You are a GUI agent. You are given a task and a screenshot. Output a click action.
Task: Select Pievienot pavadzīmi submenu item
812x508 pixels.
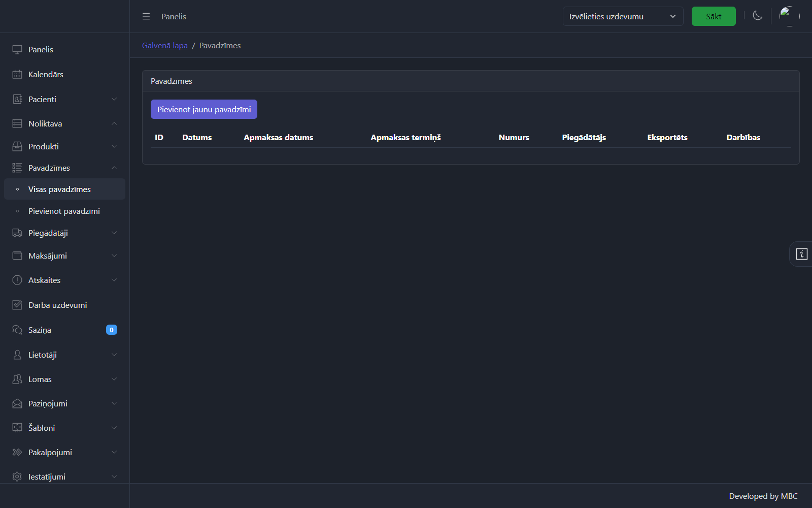pyautogui.click(x=64, y=211)
